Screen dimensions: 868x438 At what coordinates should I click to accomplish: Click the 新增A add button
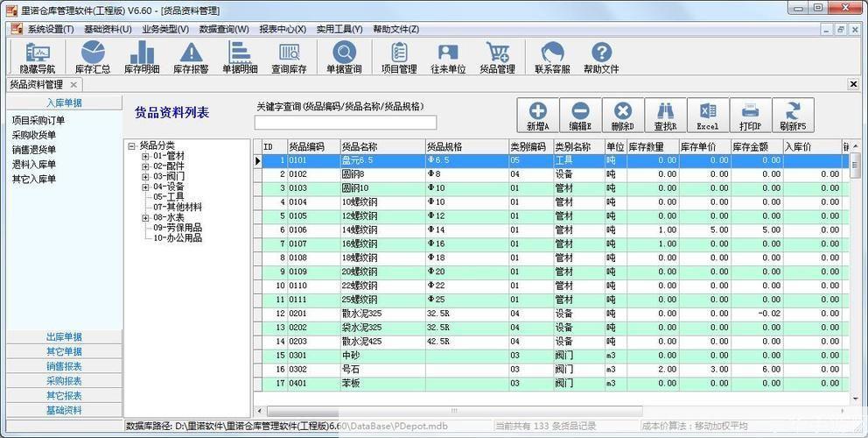click(x=537, y=116)
